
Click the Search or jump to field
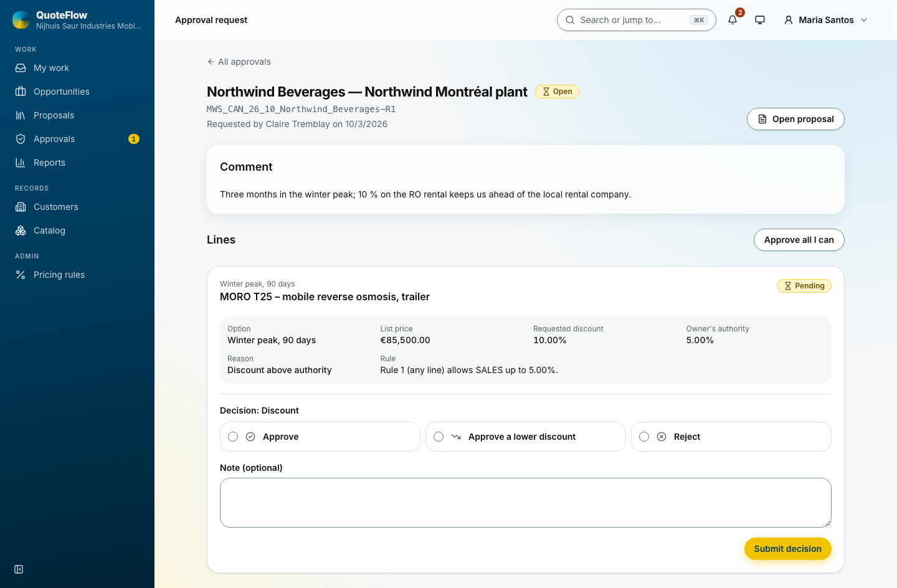pos(637,20)
